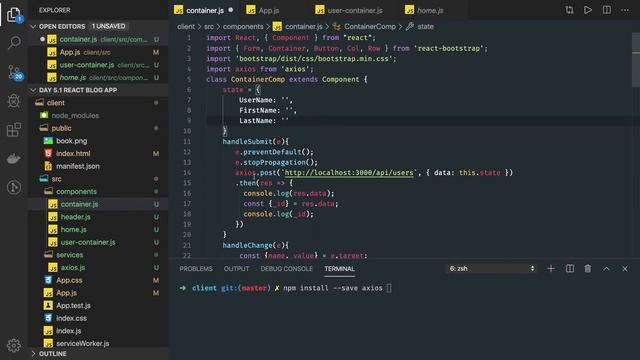Open manifest.json in explorer tree
640x360 pixels.
[78, 166]
